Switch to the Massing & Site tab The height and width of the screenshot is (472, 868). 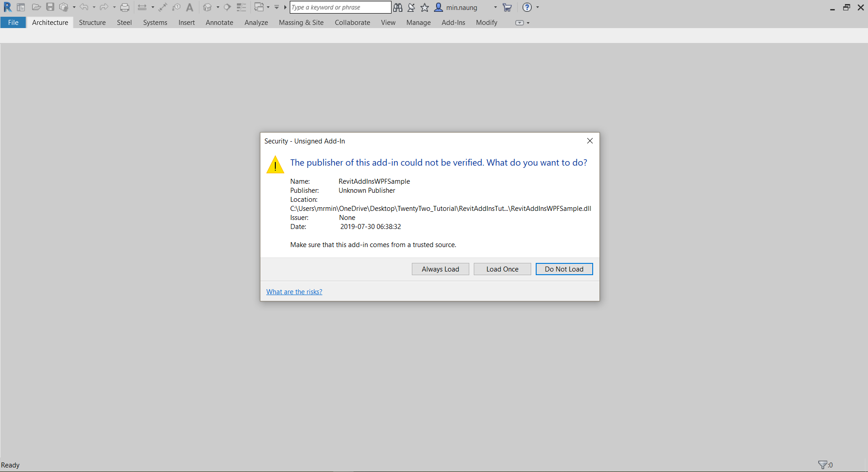(x=301, y=23)
